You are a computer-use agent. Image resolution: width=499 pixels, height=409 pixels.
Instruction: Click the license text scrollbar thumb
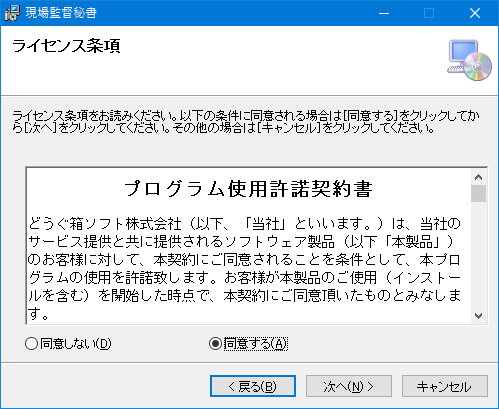tap(479, 193)
